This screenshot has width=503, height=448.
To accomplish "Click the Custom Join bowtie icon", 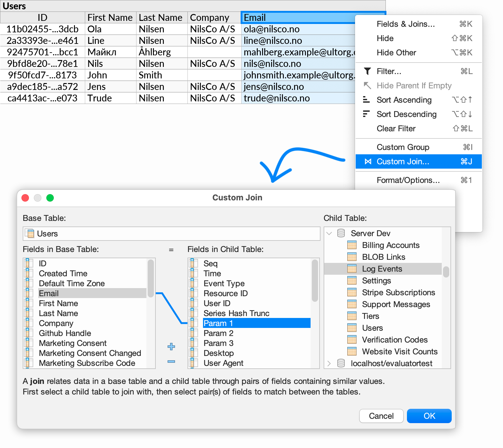I will [368, 161].
